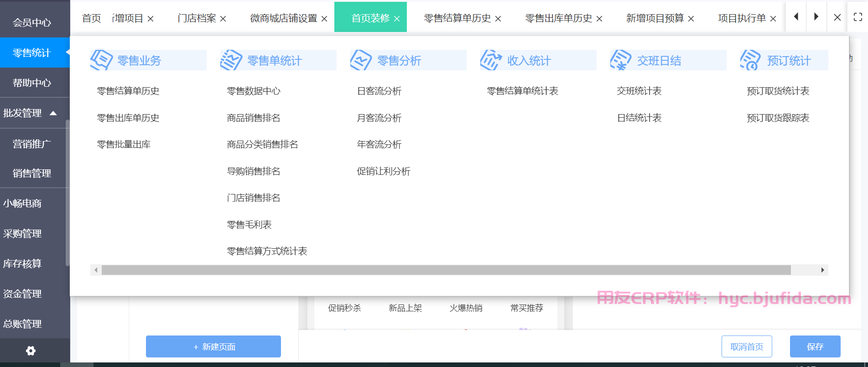Open 预订取货跟踪表 menu link
The height and width of the screenshot is (367, 868).
tap(778, 118)
